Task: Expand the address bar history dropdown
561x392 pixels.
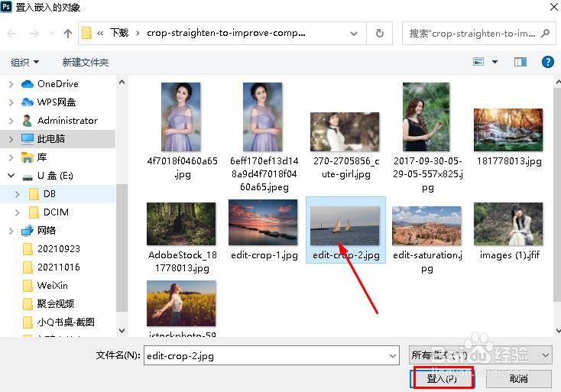Action: [x=354, y=34]
